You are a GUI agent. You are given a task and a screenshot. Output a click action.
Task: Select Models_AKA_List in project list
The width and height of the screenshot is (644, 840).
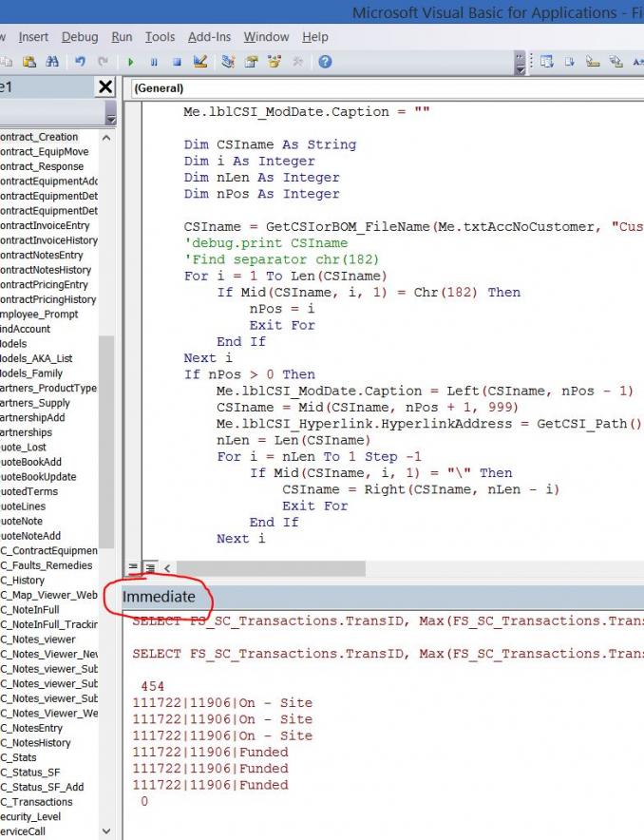(36, 358)
